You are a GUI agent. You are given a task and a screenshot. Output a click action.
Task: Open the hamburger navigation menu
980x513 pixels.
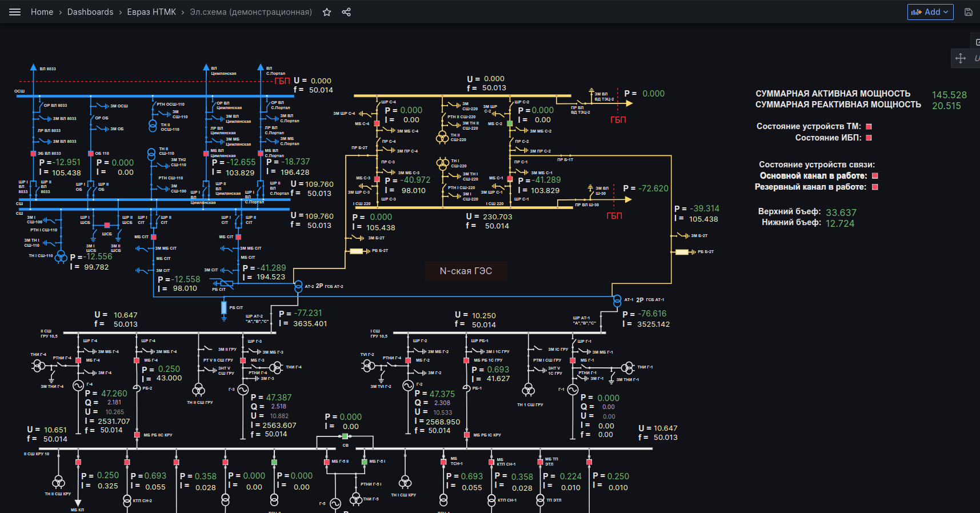(15, 12)
